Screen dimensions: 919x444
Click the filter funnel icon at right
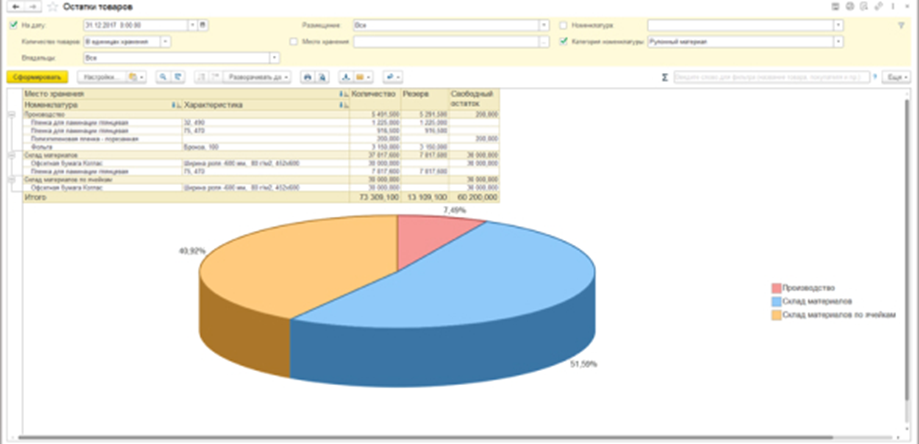point(901,24)
